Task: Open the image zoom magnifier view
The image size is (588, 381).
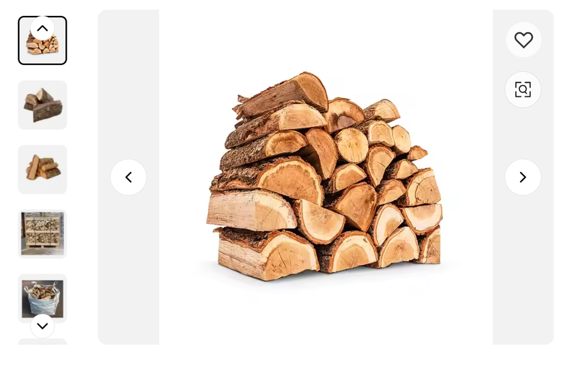Action: click(x=522, y=89)
